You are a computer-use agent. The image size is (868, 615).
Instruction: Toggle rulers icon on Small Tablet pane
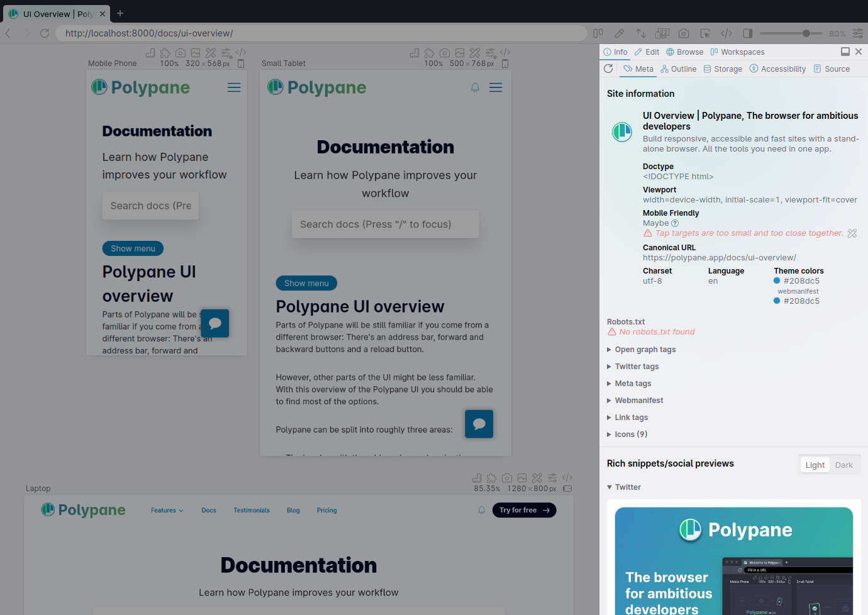[415, 53]
